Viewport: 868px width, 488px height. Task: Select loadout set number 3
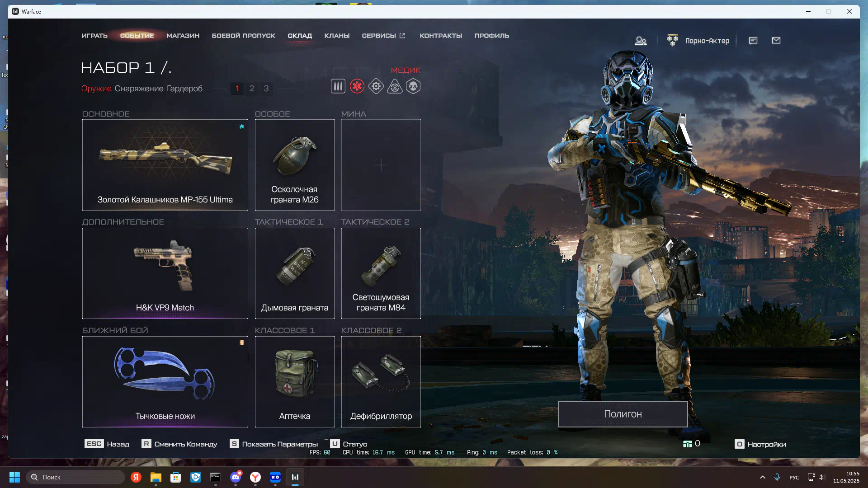pyautogui.click(x=266, y=89)
